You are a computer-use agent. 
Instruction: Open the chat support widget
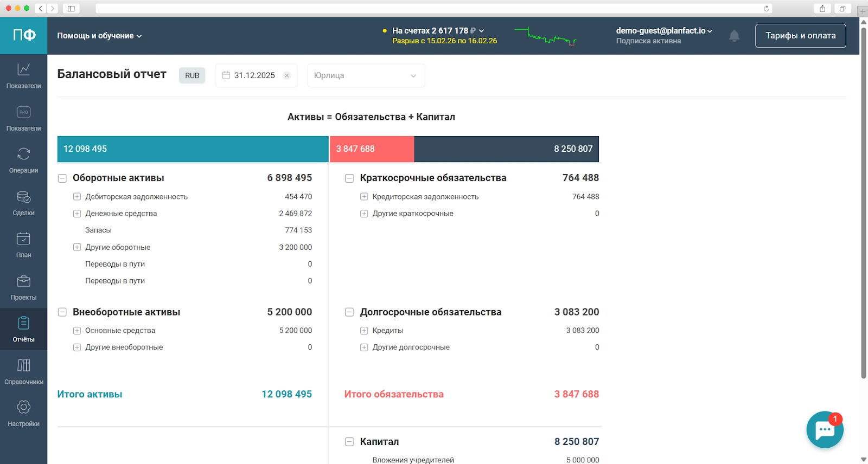[x=825, y=429]
